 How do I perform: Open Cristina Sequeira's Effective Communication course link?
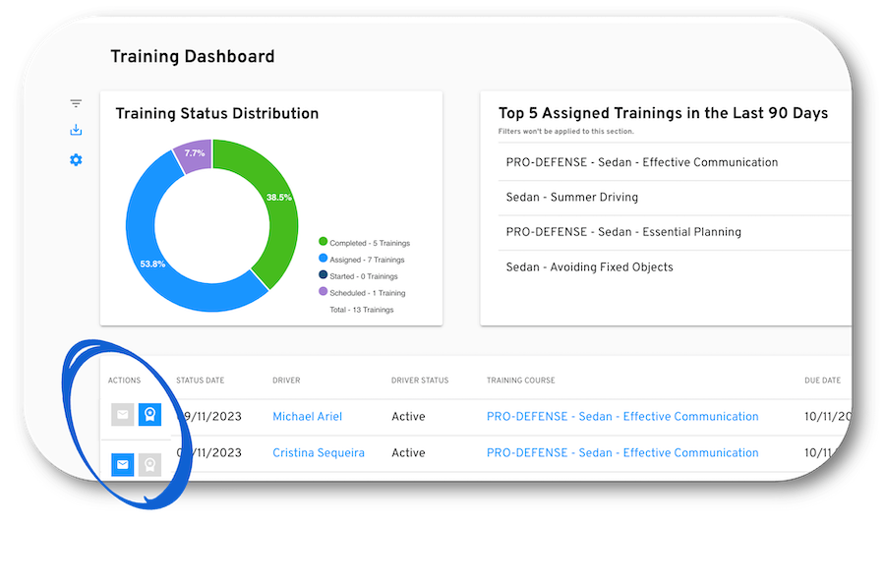621,453
